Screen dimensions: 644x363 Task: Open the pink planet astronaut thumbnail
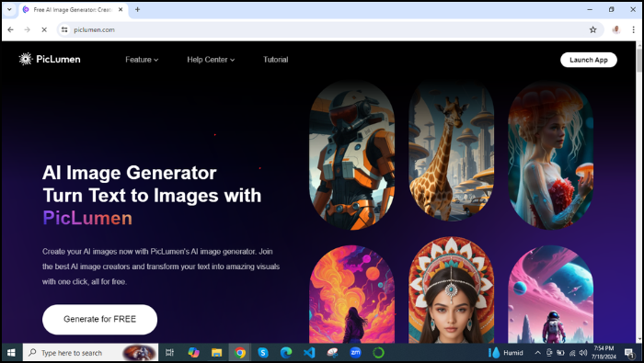[550, 294]
